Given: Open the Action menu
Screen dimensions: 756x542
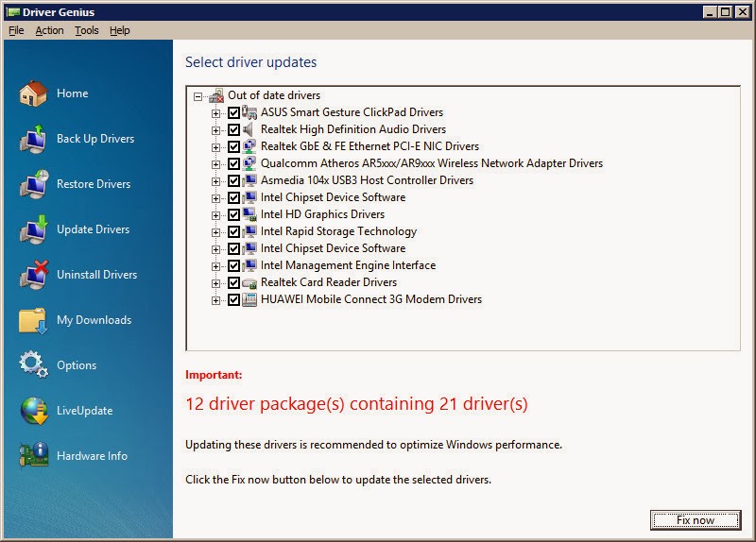Looking at the screenshot, I should (49, 30).
